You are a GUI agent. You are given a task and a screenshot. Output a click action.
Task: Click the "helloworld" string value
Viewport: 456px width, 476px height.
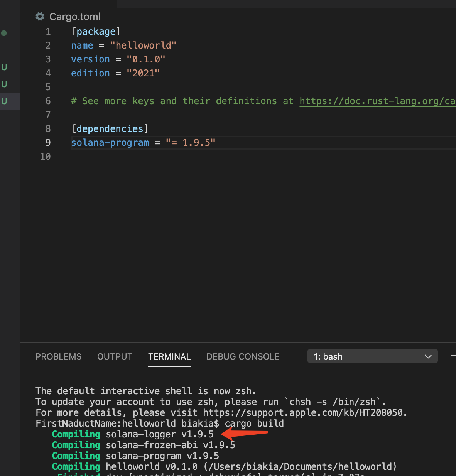(143, 46)
